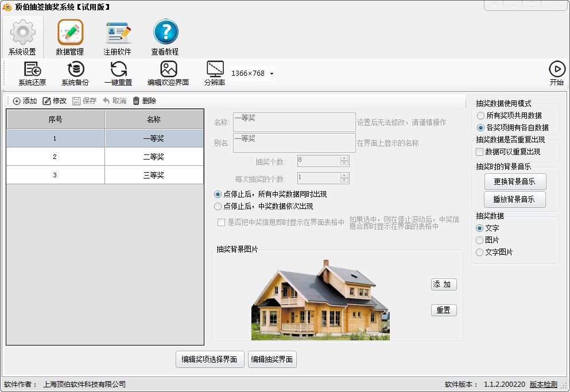Click the 修改 edit pencil icon
570x392 pixels.
(47, 101)
